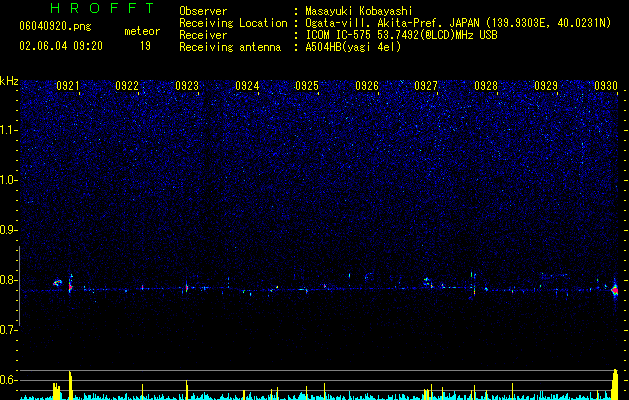Viewport: 629px width, 400px height.
Task: Select the file name 06040920.png
Action: point(55,26)
